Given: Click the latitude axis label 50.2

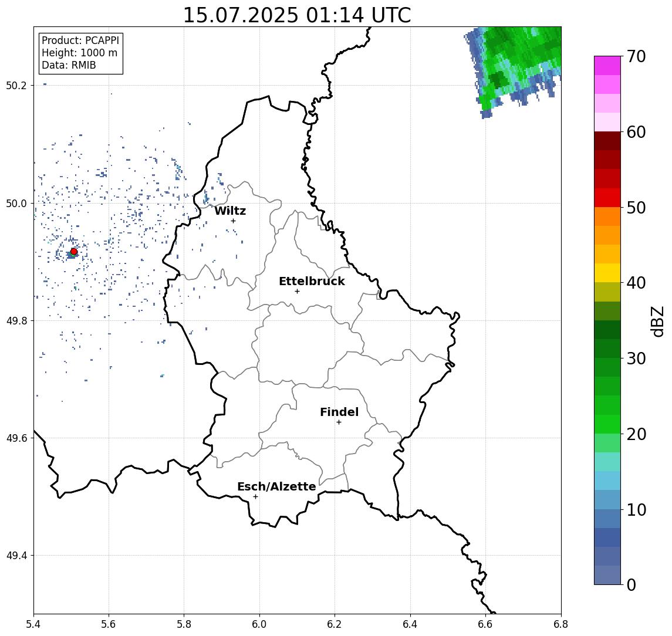Looking at the screenshot, I should 16,85.
